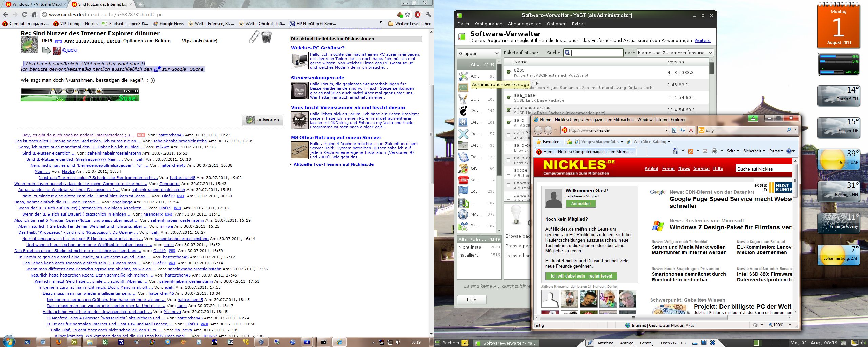Uncheck the aaa_base package checkbox
Viewport: 868px width, 347px height.
click(509, 97)
